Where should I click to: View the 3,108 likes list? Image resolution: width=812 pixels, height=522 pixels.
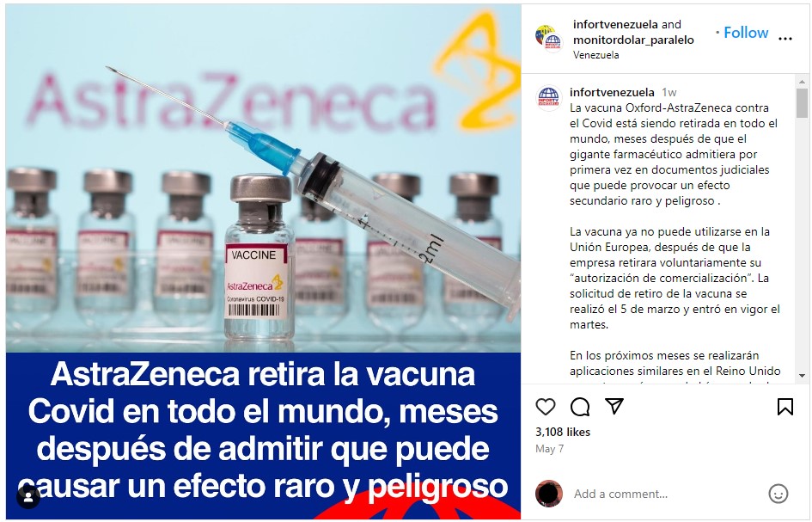tap(563, 432)
